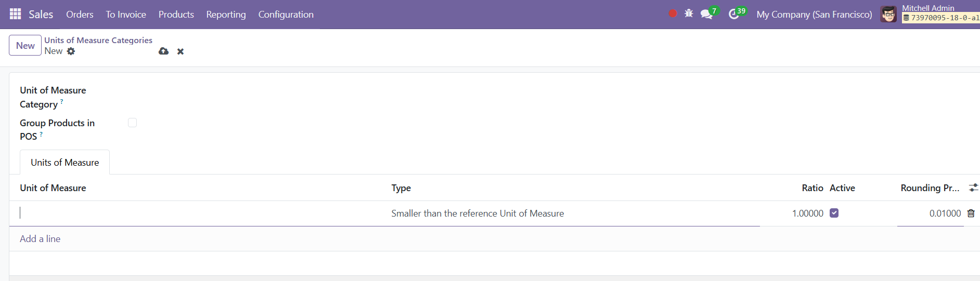Viewport: 980px width, 281px height.
Task: Click the Add a line link
Action: pos(40,239)
